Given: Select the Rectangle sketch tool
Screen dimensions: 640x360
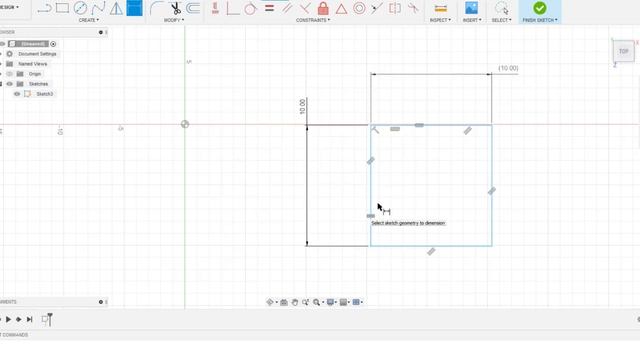Looking at the screenshot, I should 62,8.
